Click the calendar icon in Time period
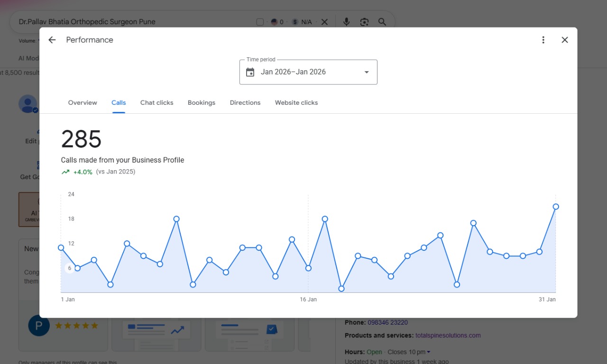 pos(250,72)
